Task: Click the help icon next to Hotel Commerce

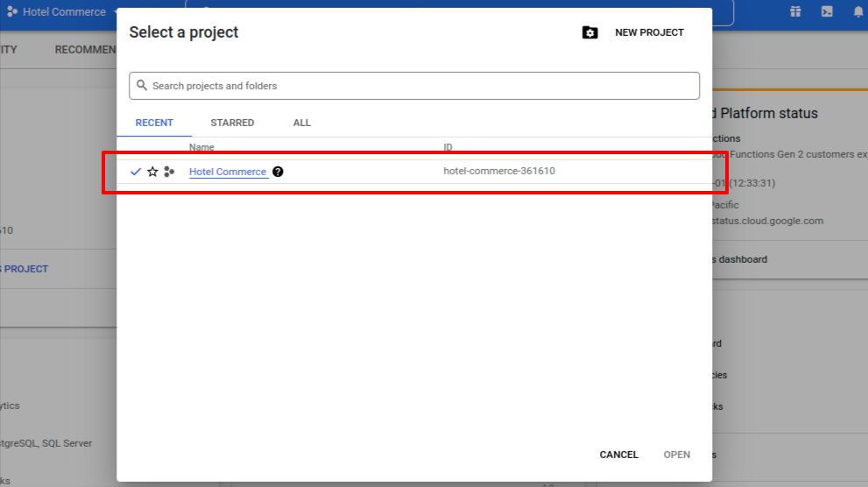Action: 278,172
